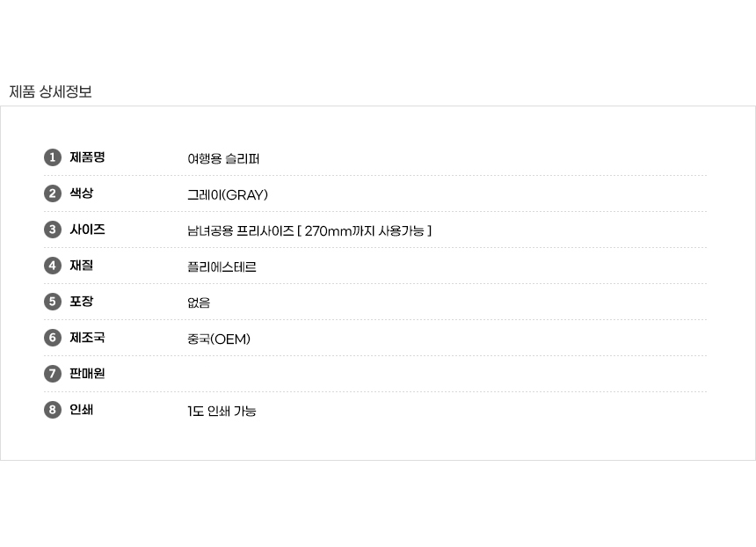Screen dimensions: 756x547
Task: Click the 사이즈 row label
Action: coord(87,230)
